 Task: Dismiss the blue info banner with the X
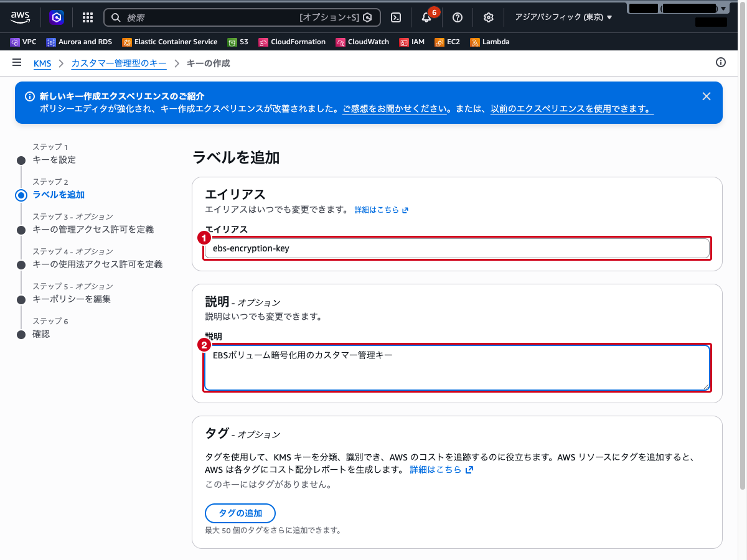pyautogui.click(x=706, y=96)
